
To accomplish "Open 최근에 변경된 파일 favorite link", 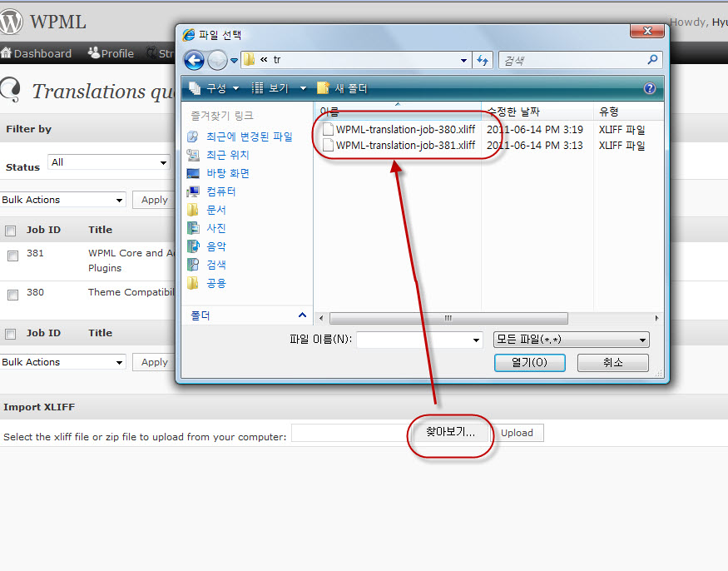I will click(250, 137).
